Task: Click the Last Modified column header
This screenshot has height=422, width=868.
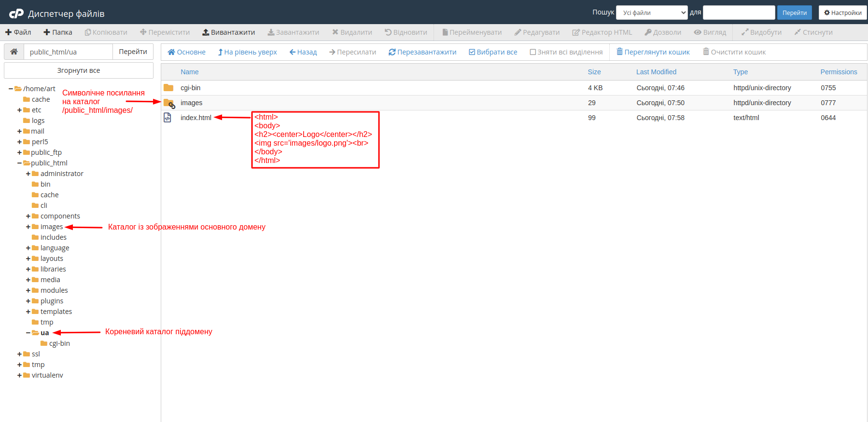Action: [656, 72]
